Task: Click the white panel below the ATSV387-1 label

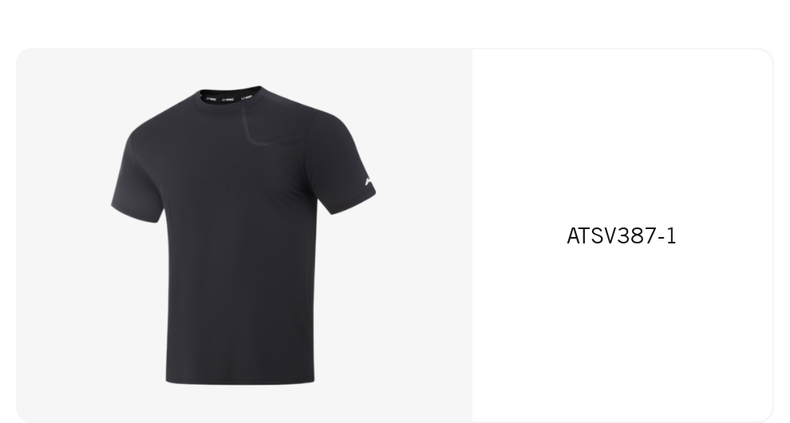Action: [x=622, y=332]
